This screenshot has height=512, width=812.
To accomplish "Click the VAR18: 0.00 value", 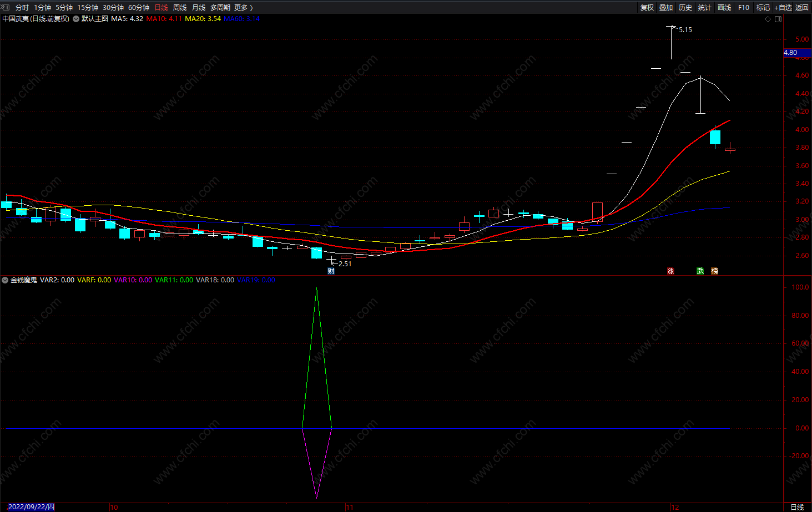I will (x=215, y=280).
